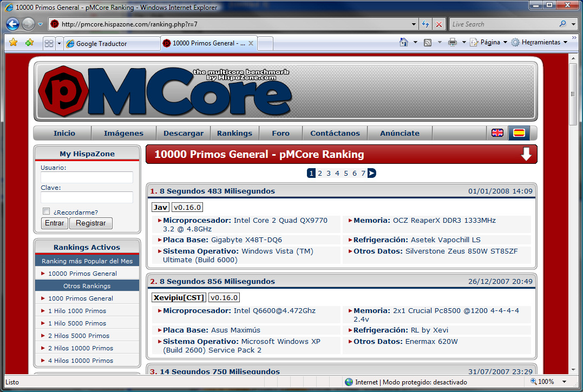Open the Rankings menu in site navigation

coord(234,134)
